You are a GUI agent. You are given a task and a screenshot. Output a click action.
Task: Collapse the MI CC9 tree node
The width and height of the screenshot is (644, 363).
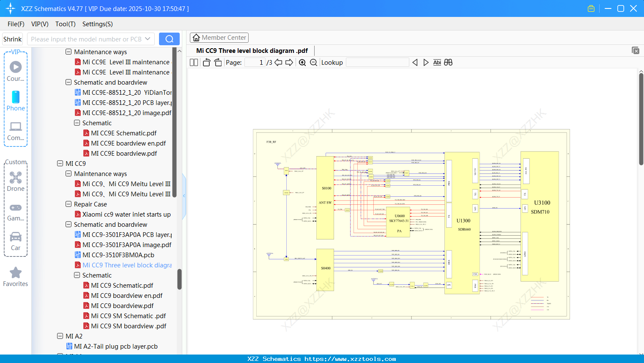[60, 163]
